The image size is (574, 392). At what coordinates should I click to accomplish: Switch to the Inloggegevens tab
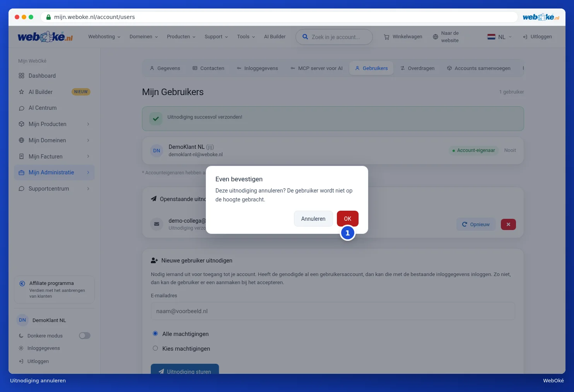tap(258, 68)
